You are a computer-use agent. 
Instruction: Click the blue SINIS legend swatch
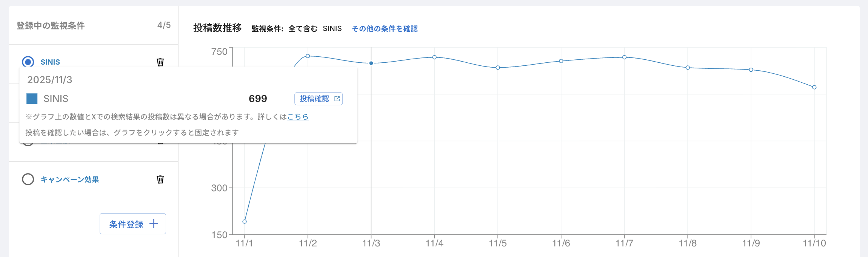[x=32, y=99]
